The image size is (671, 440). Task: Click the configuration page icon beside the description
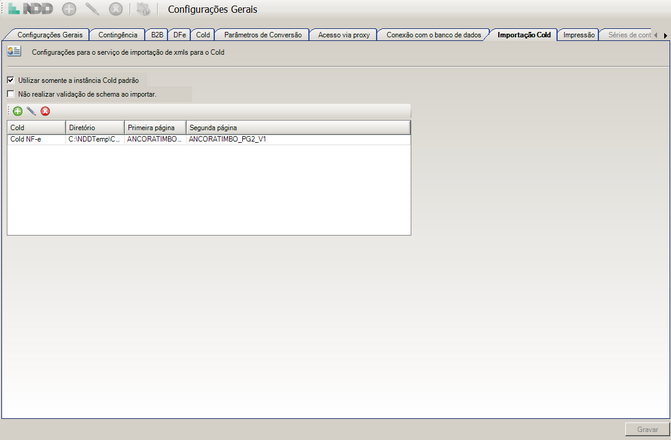coord(14,51)
